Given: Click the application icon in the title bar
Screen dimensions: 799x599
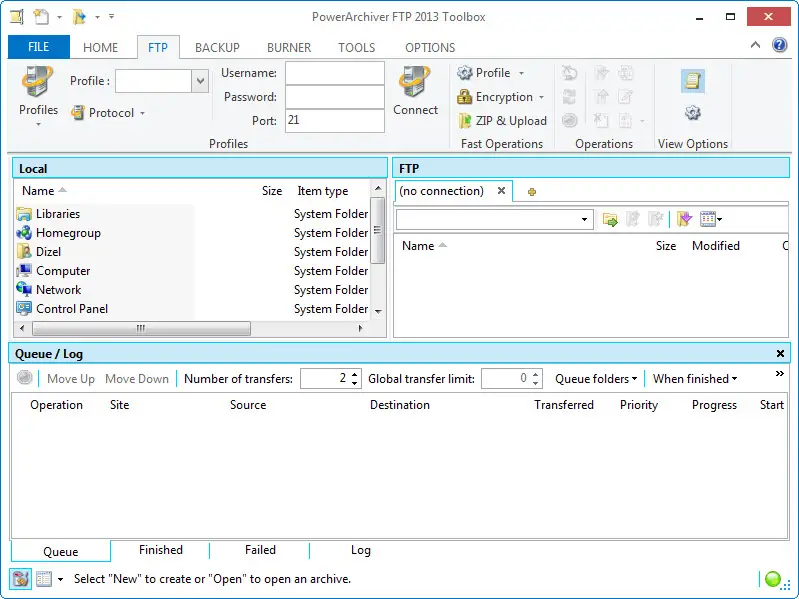Looking at the screenshot, I should [x=17, y=17].
